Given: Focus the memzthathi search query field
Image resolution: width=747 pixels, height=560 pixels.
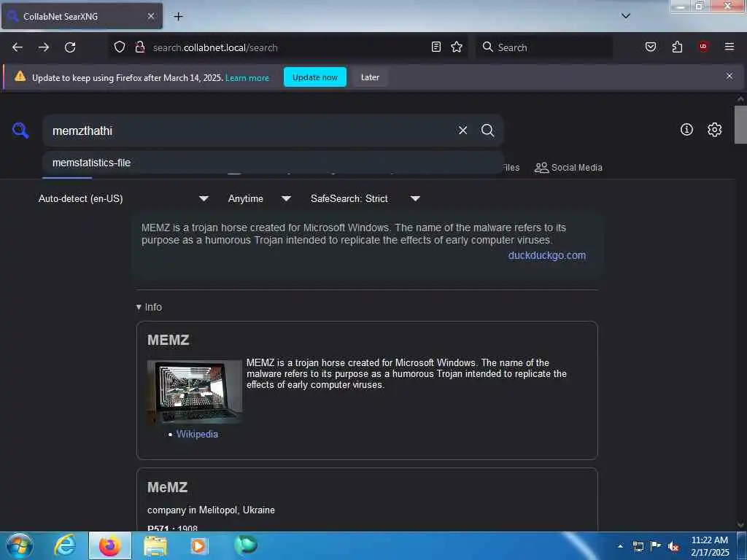Looking at the screenshot, I should (250, 131).
